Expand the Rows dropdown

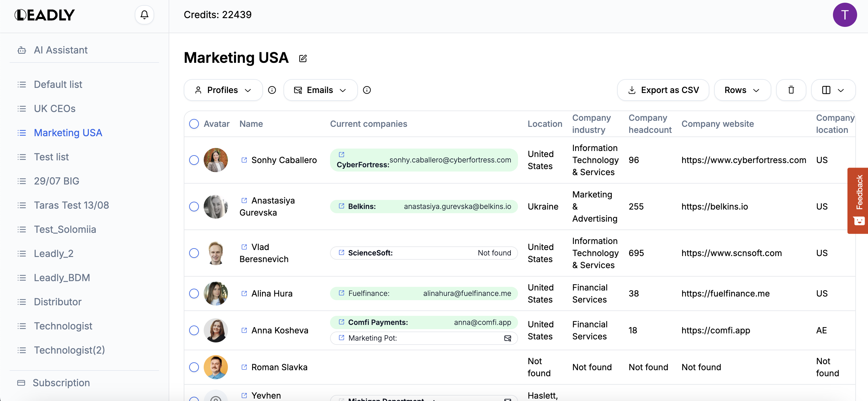[742, 90]
